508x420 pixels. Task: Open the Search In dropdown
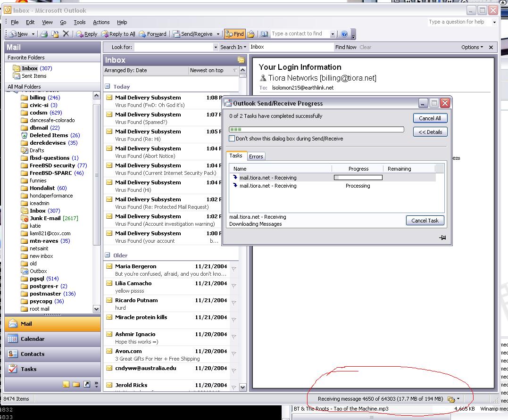pos(233,47)
